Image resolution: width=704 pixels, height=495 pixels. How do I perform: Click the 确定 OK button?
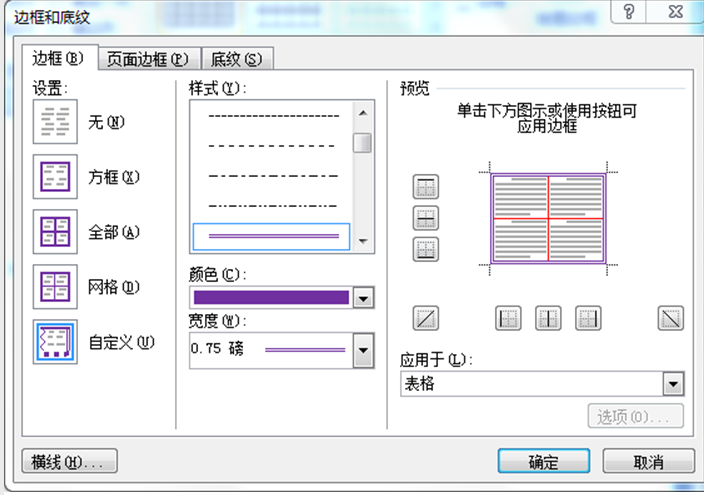click(544, 462)
